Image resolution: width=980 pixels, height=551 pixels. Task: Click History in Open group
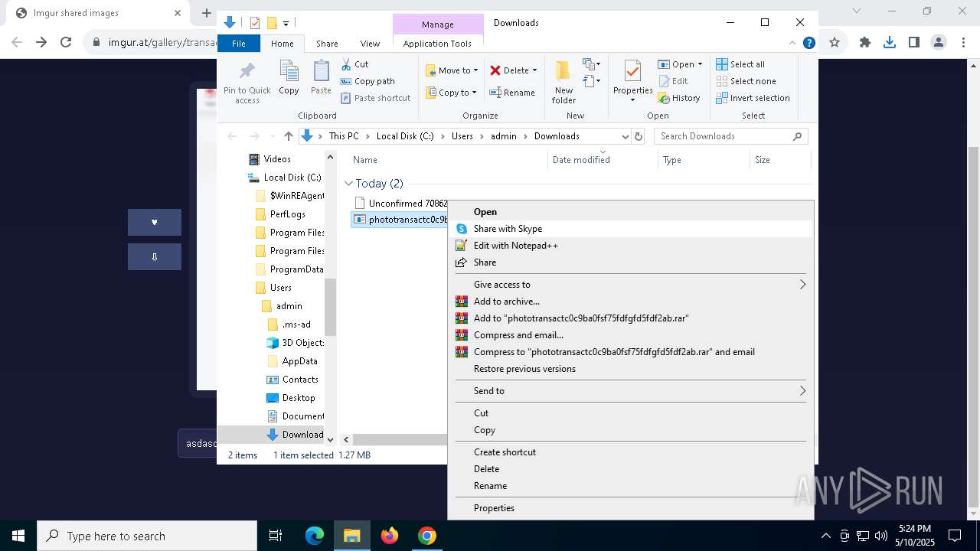[x=679, y=98]
